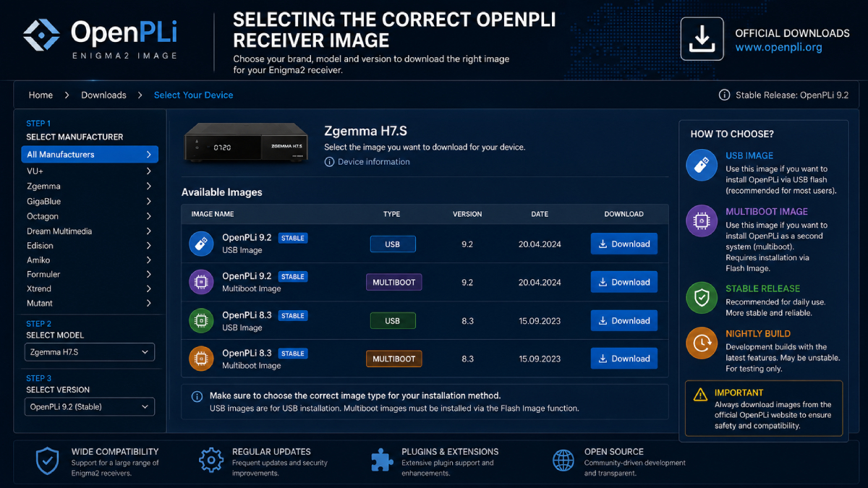Expand the Edision chevron arrow
868x488 pixels.
148,245
